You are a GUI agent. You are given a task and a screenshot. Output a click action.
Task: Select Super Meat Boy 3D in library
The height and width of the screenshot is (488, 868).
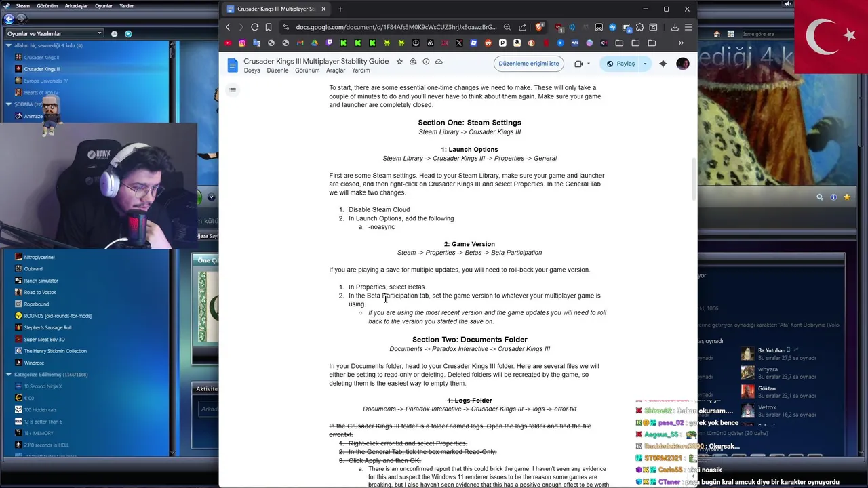pos(44,339)
